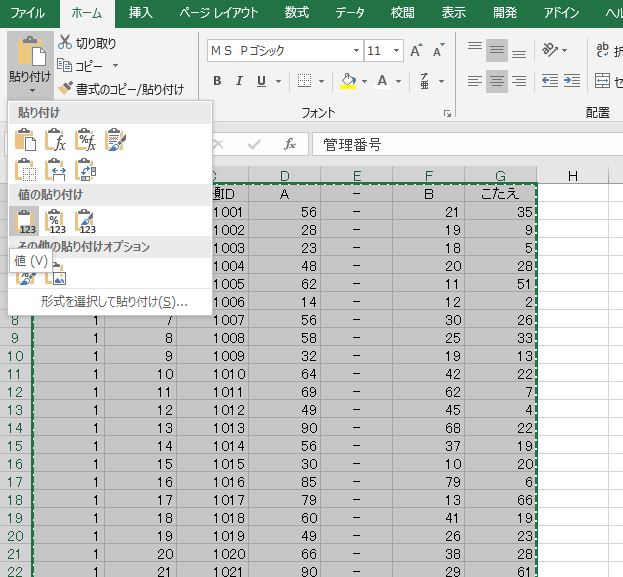623x577 pixels.
Task: Expand fill color dropdown arrow
Action: 364,81
